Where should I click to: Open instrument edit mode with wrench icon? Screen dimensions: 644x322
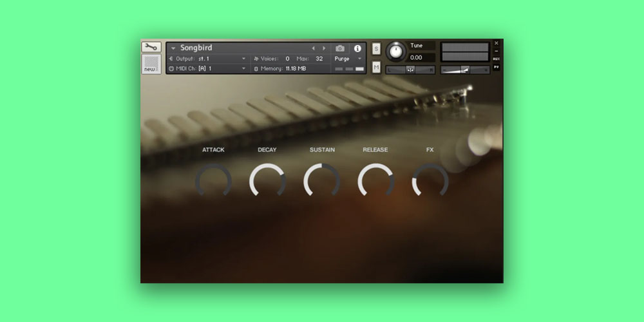[x=151, y=48]
